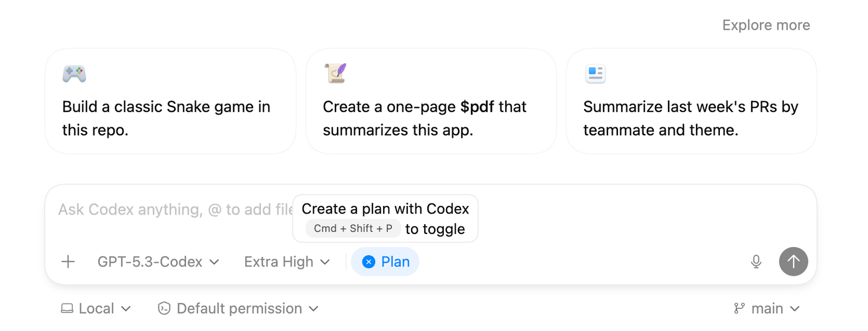Click the x to turn off Plan

coord(368,262)
